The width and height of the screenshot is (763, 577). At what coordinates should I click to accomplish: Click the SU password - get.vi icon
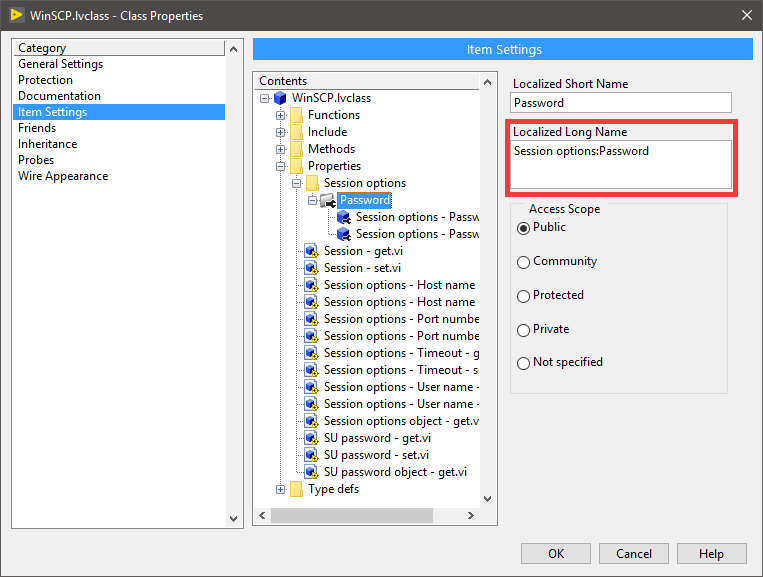coord(311,438)
